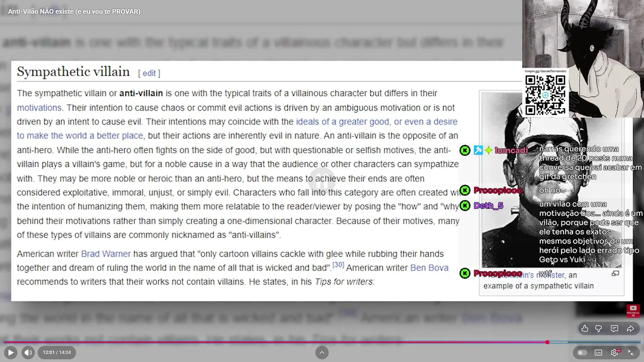Image resolution: width=644 pixels, height=362 pixels.
Task: Click the bold anti-villain term
Action: pos(141,94)
